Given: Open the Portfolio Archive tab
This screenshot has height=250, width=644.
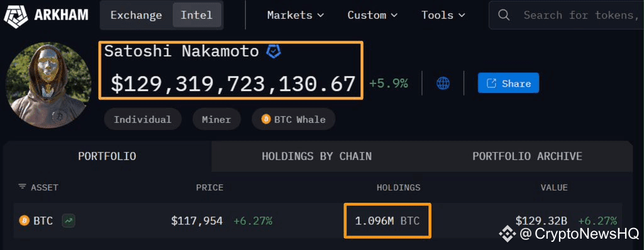Looking at the screenshot, I should pyautogui.click(x=528, y=156).
